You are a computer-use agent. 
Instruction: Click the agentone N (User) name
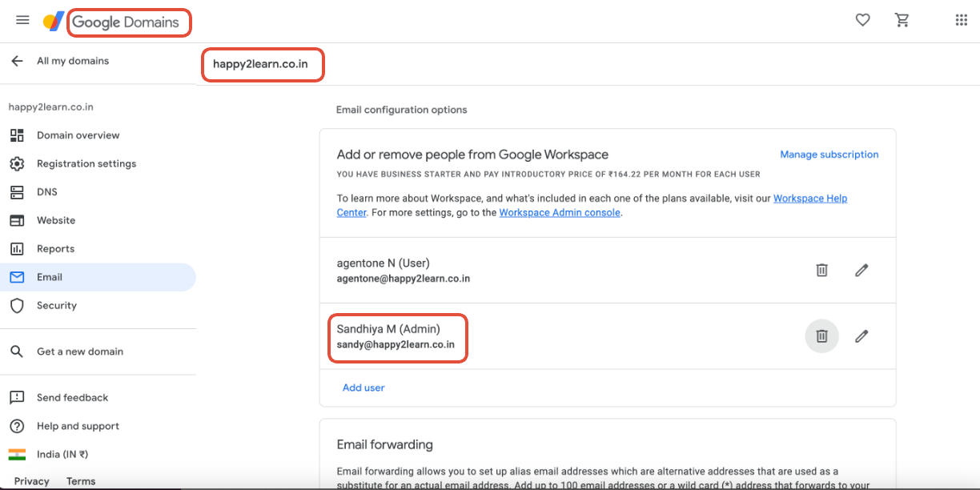pos(385,263)
